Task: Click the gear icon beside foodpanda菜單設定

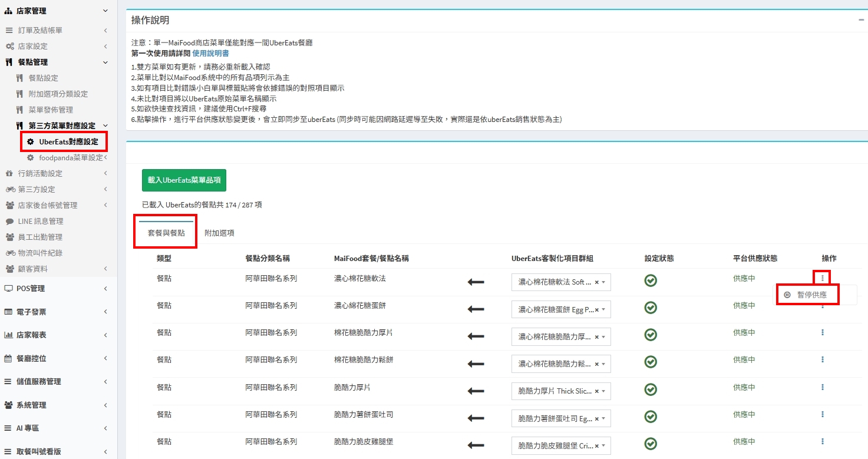Action: pos(31,158)
